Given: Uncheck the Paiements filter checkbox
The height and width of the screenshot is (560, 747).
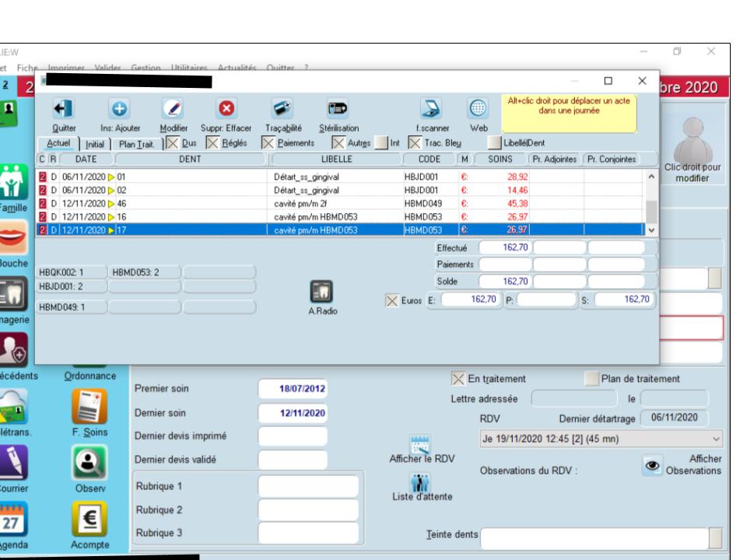Looking at the screenshot, I should pyautogui.click(x=268, y=143).
